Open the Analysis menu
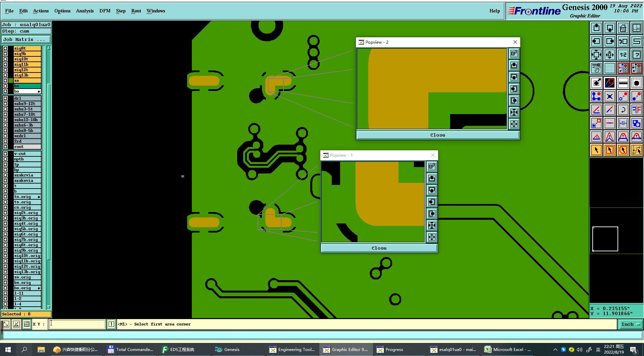The image size is (644, 356). [x=85, y=11]
